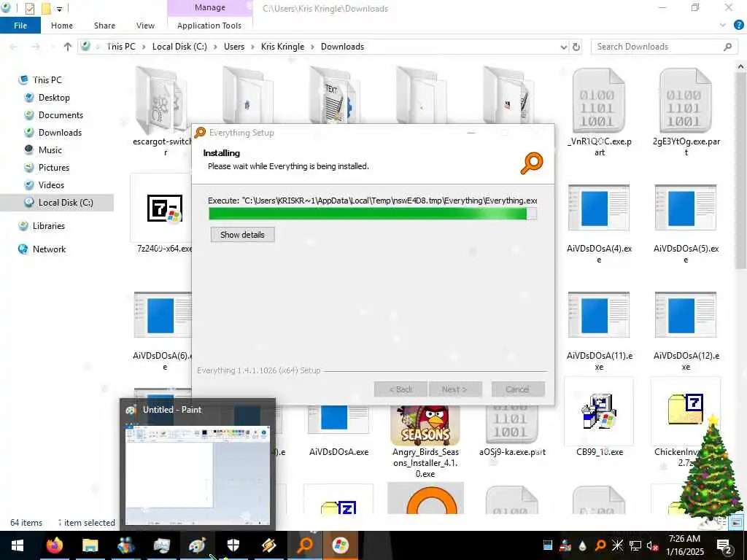This screenshot has height=560, width=747.
Task: Go up one folder level arrow
Action: [68, 47]
